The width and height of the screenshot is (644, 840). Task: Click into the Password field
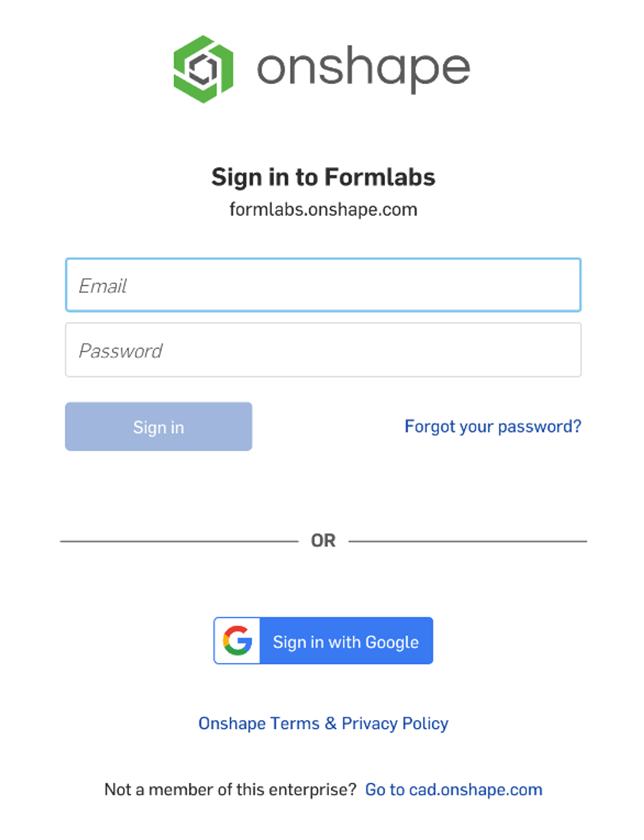coord(323,350)
